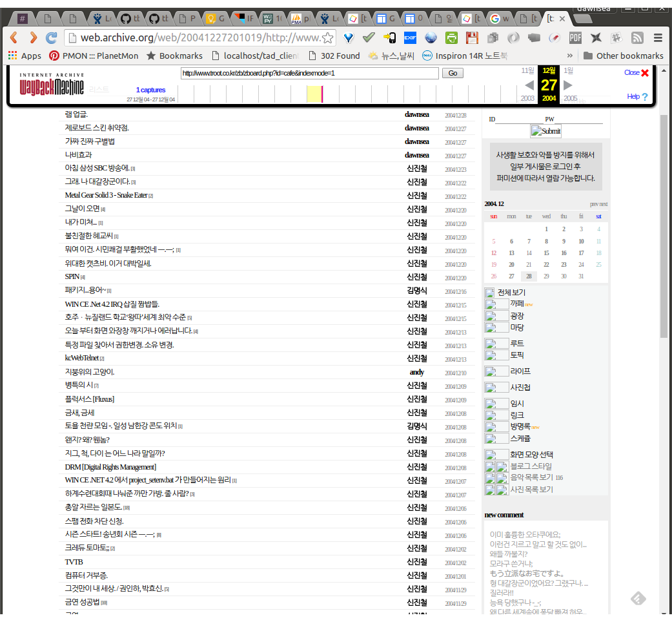Open the 스케쥴 sidebar menu

(520, 439)
